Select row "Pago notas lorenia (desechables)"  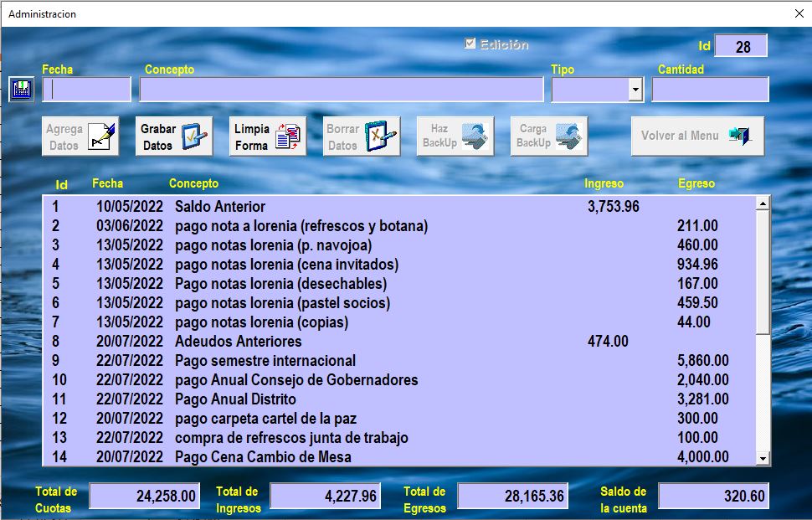398,283
